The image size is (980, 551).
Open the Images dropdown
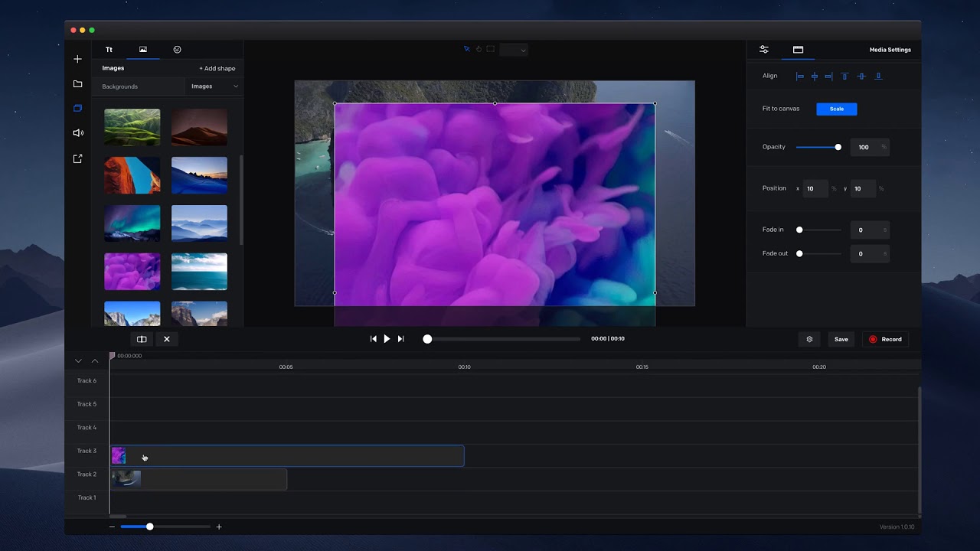click(214, 86)
